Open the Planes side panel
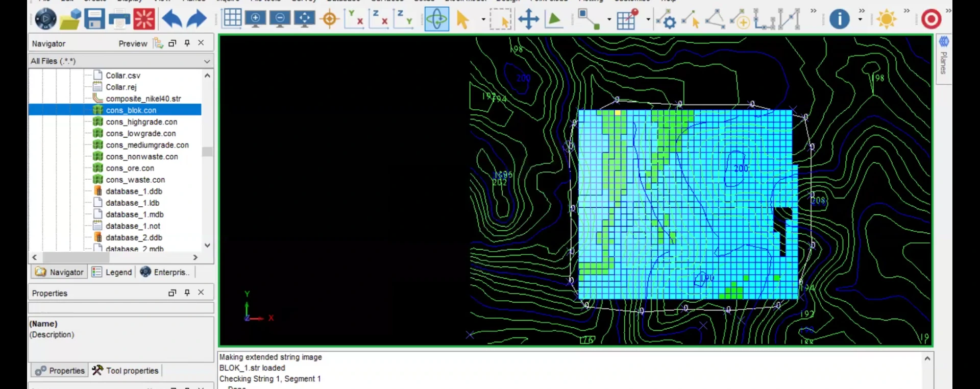Viewport: 980px width, 389px height. [944, 57]
